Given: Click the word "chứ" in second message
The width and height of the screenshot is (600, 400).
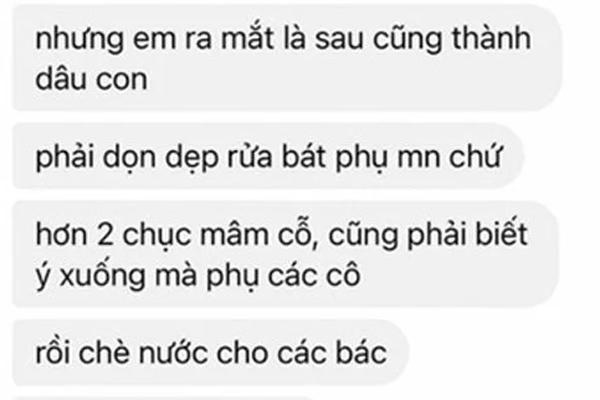Looking at the screenshot, I should pos(475,156).
